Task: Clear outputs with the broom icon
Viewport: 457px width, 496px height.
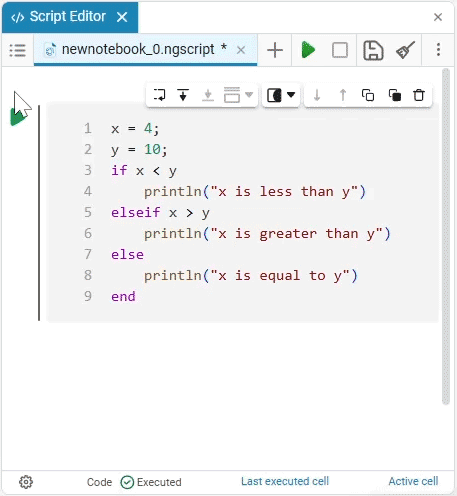Action: tap(405, 50)
